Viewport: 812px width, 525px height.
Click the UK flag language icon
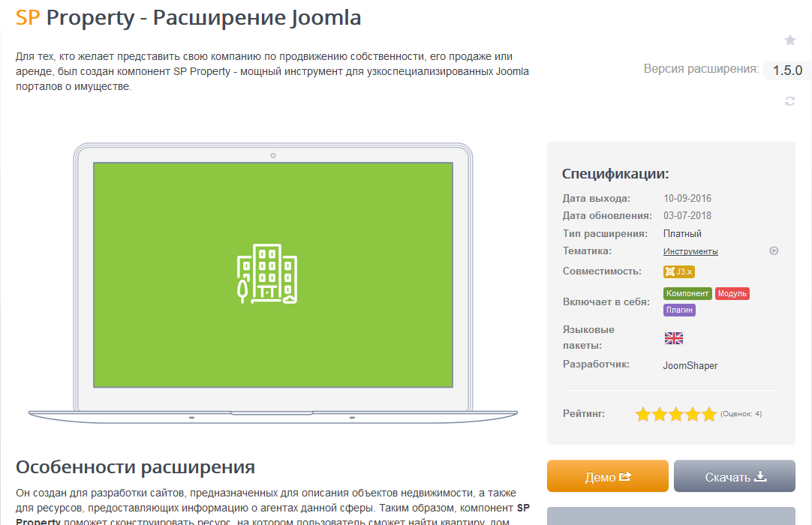674,338
